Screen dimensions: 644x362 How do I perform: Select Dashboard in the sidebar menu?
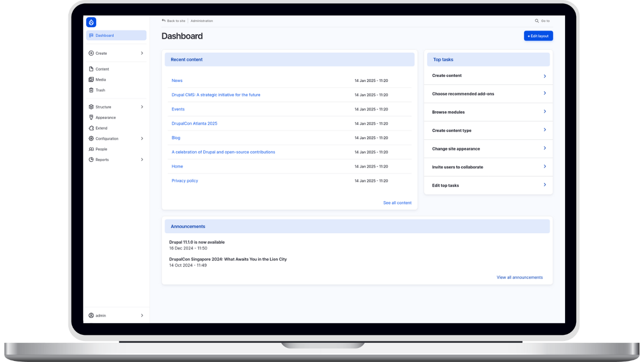(104, 35)
